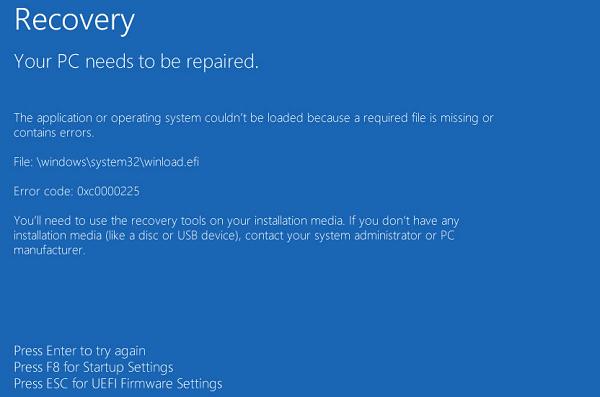
Task: Click the 'application or operating system' message line
Action: point(254,118)
